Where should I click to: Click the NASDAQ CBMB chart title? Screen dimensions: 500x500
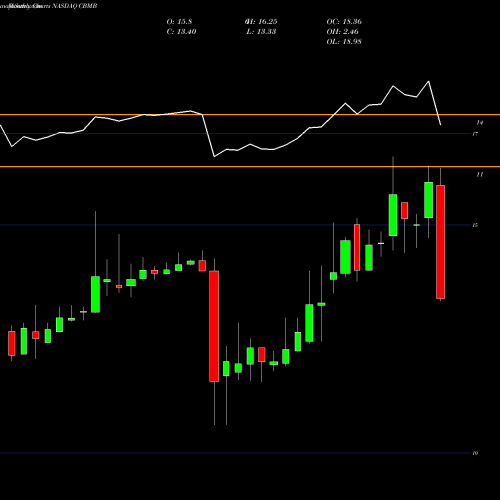click(x=75, y=6)
